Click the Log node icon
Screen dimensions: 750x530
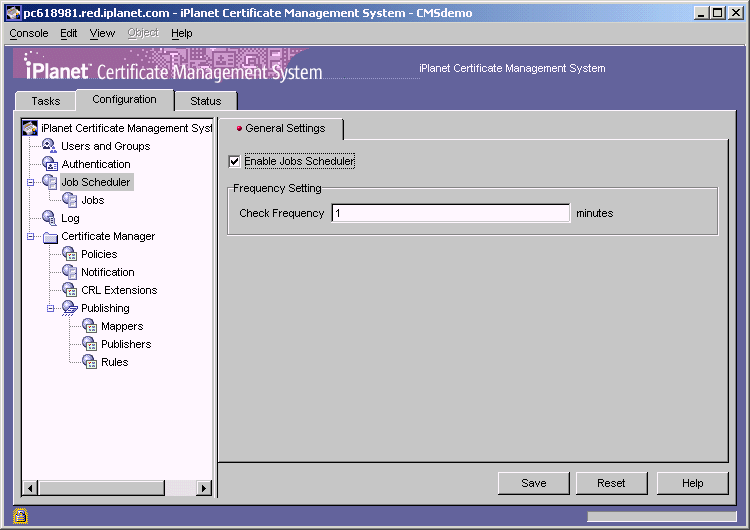click(49, 218)
